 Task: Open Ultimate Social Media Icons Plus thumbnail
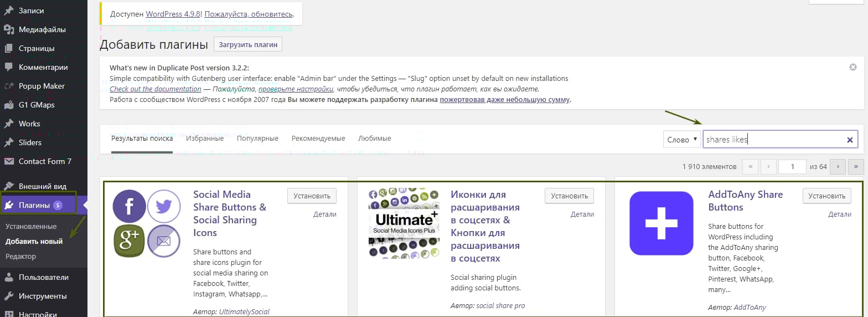tap(404, 224)
